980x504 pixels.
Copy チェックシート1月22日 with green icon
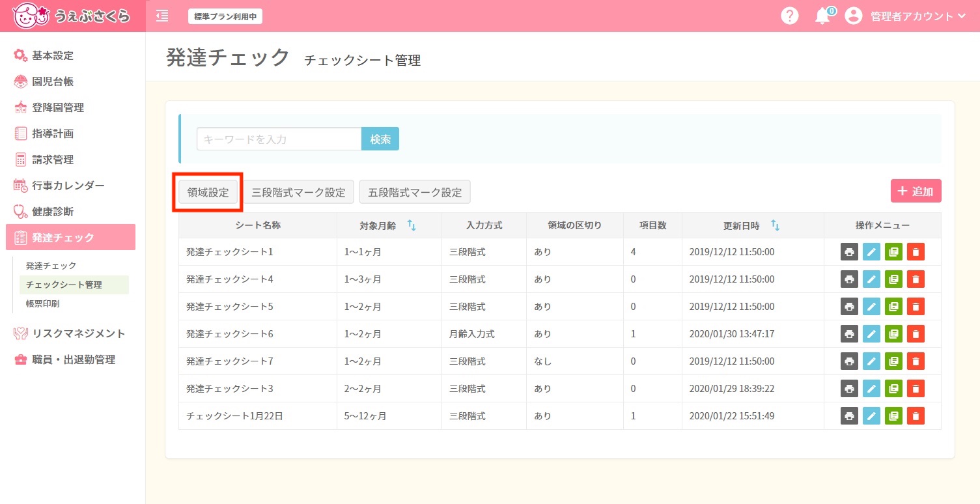(893, 416)
